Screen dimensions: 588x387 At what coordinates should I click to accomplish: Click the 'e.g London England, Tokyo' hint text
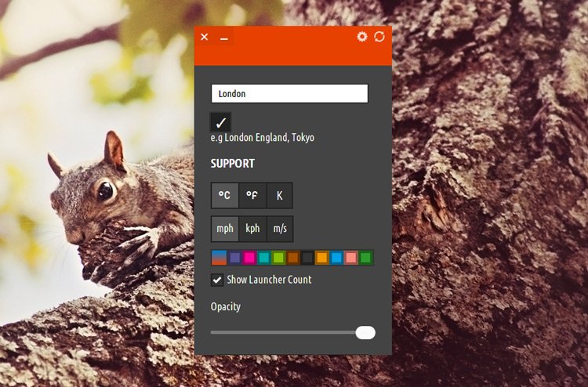click(x=263, y=138)
